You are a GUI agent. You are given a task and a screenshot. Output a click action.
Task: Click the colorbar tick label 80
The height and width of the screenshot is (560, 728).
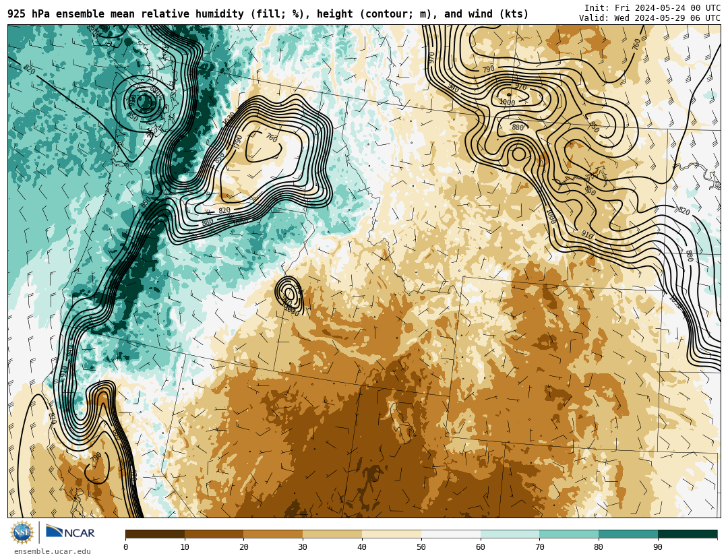tap(599, 547)
